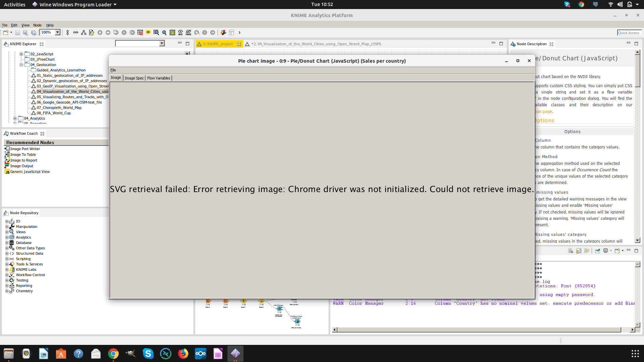Click the step loop execution icon
This screenshot has width=644, height=362.
click(197, 33)
